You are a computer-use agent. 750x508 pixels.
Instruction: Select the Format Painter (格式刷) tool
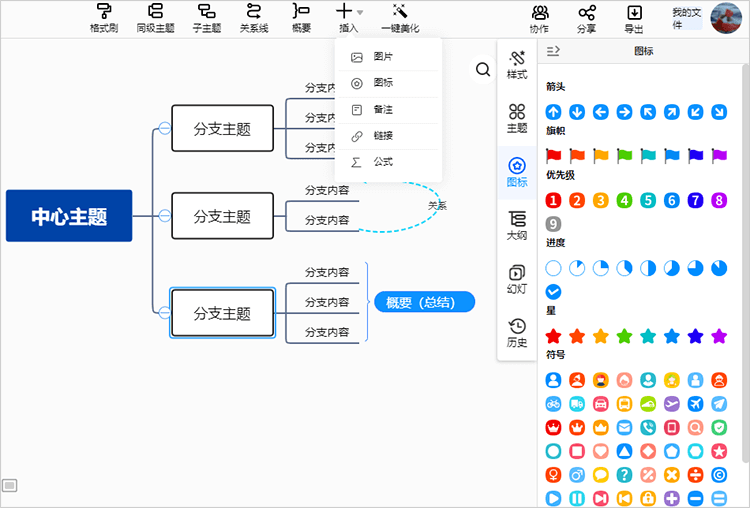[104, 18]
